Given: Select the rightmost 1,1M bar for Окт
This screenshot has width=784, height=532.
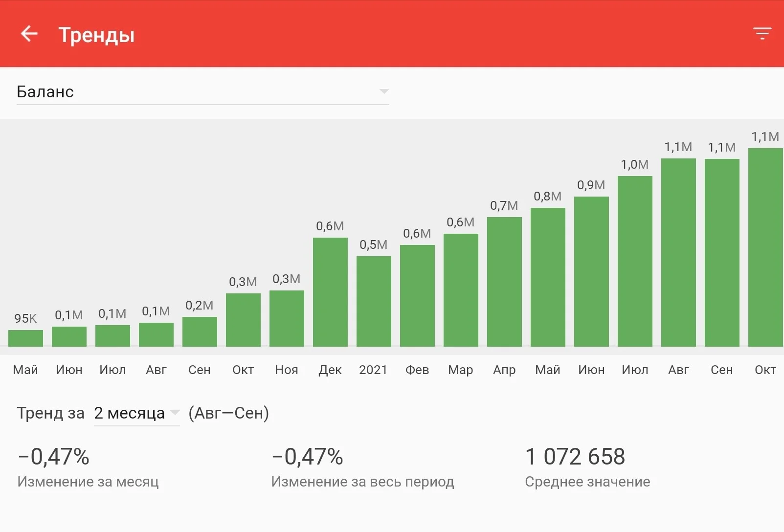Looking at the screenshot, I should click(x=766, y=247).
